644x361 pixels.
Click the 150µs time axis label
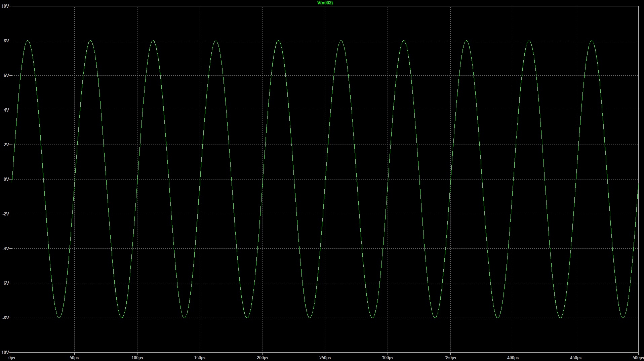200,358
